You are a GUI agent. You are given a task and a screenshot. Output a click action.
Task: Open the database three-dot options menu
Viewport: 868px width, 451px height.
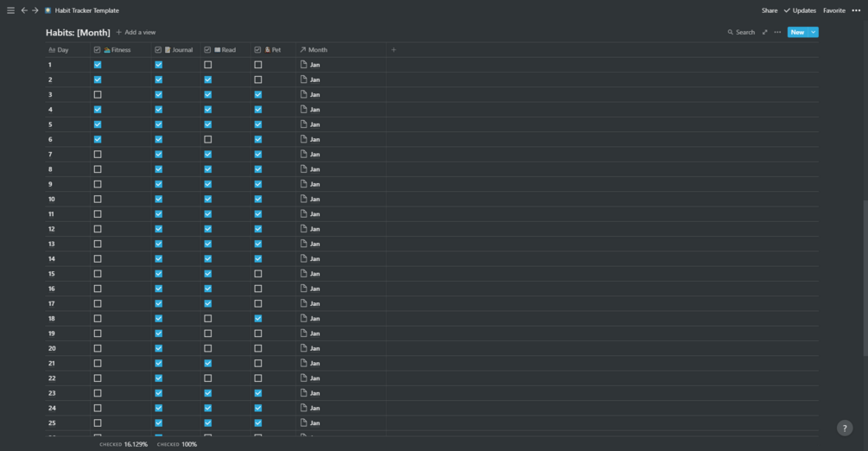tap(777, 32)
